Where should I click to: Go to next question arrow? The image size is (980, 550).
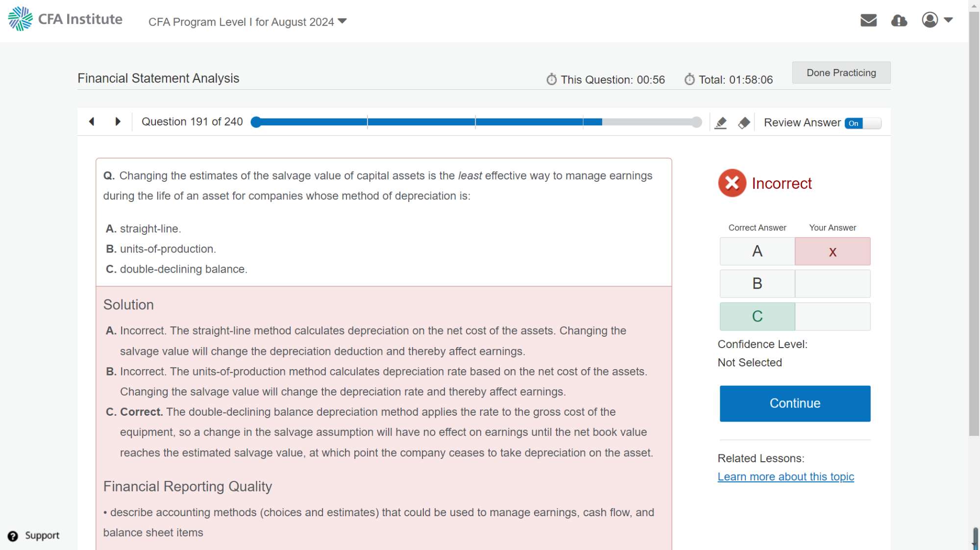click(x=118, y=122)
